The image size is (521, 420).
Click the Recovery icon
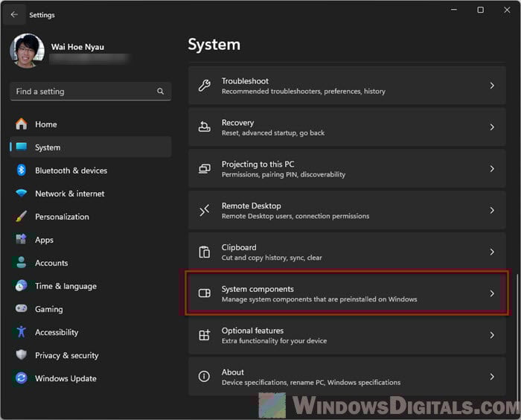tap(205, 127)
